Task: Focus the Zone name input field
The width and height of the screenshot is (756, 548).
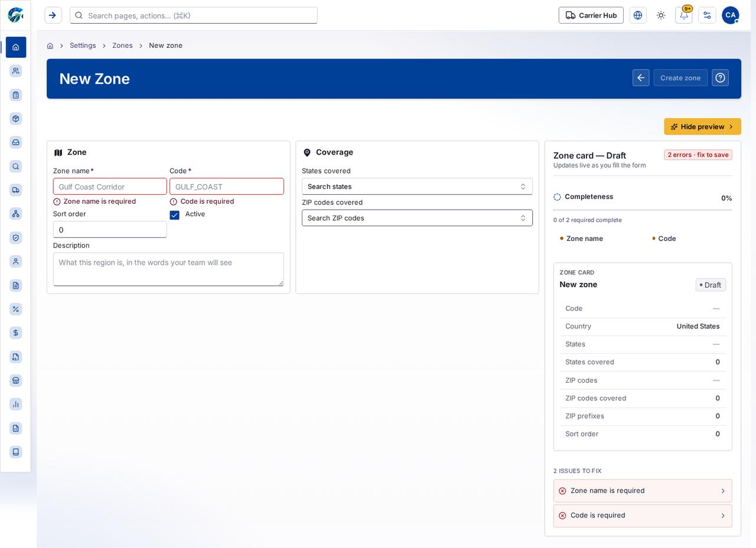Action: (x=110, y=187)
